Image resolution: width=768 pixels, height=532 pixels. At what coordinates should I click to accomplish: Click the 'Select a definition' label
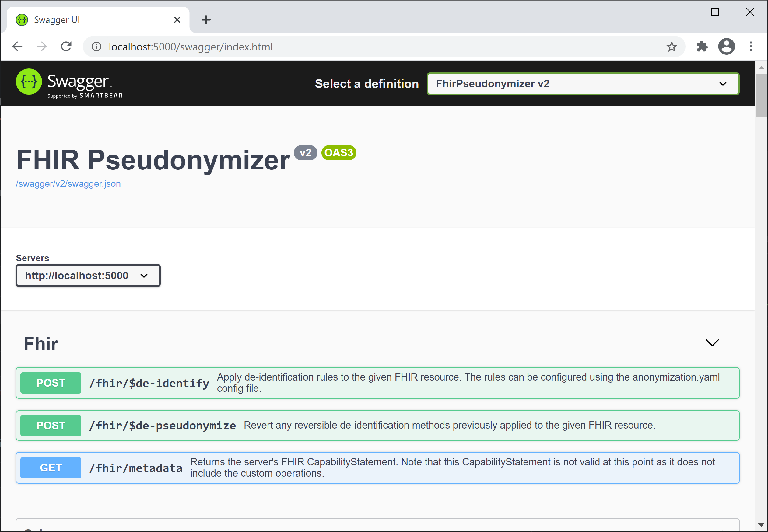[x=367, y=84]
